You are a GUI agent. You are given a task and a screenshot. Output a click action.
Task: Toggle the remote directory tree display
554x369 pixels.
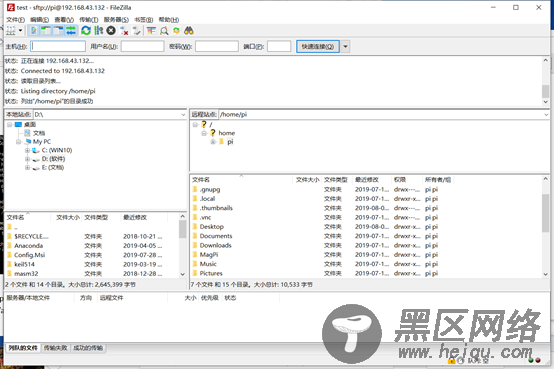(59, 31)
